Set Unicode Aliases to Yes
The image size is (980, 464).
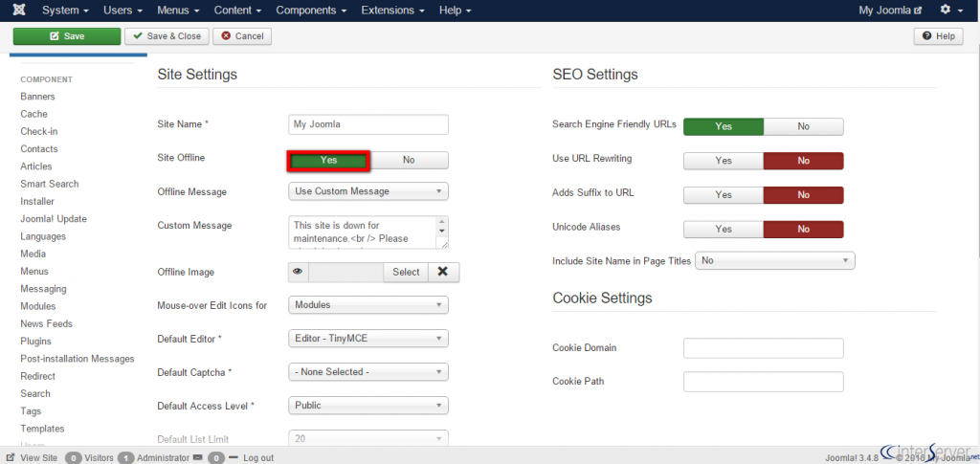click(x=724, y=230)
